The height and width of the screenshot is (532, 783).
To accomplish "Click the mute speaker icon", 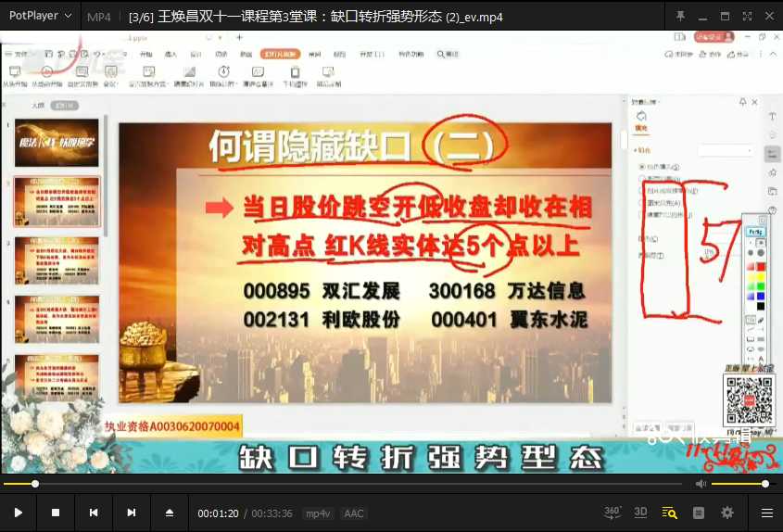I will point(701,484).
